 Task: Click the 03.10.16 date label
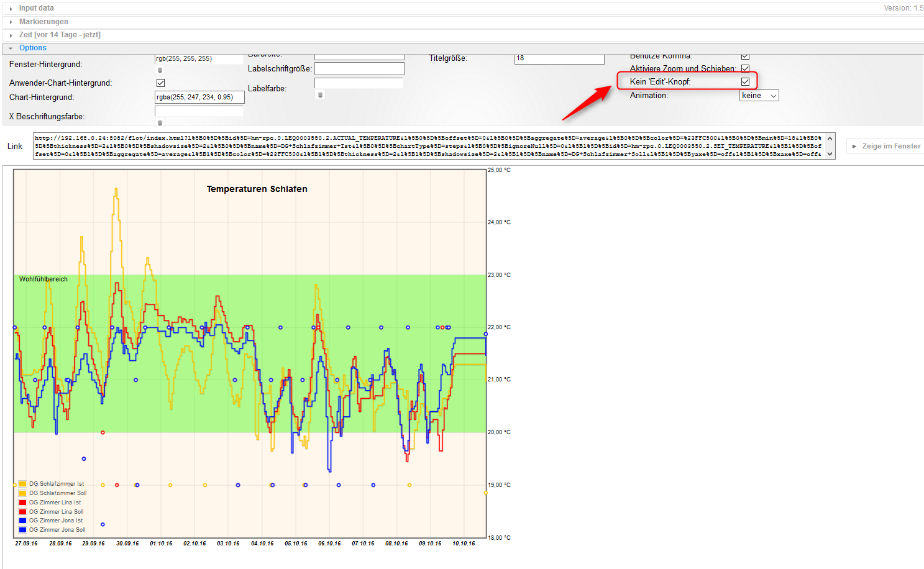(228, 544)
